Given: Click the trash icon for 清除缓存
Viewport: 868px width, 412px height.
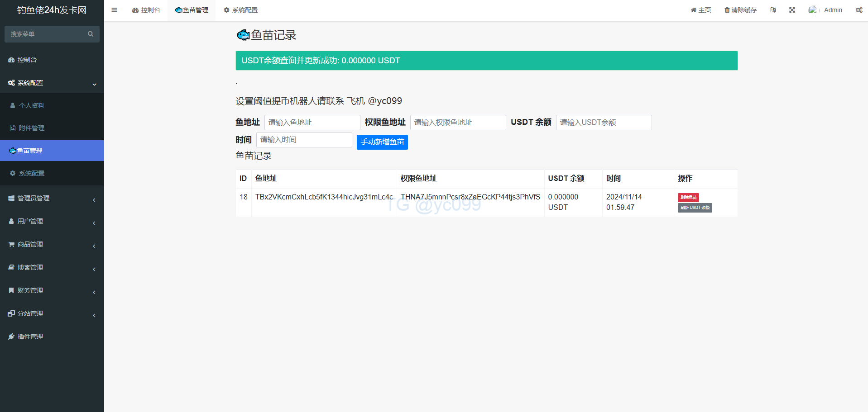Looking at the screenshot, I should [727, 10].
